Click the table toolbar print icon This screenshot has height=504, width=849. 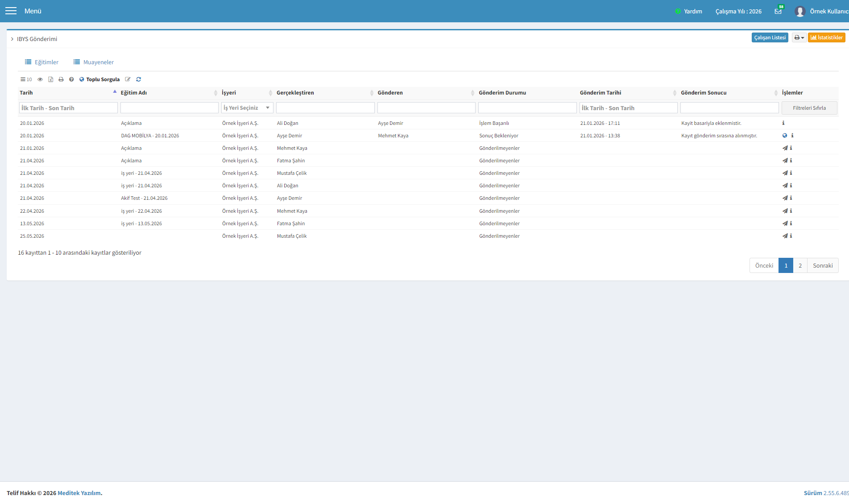pos(61,79)
